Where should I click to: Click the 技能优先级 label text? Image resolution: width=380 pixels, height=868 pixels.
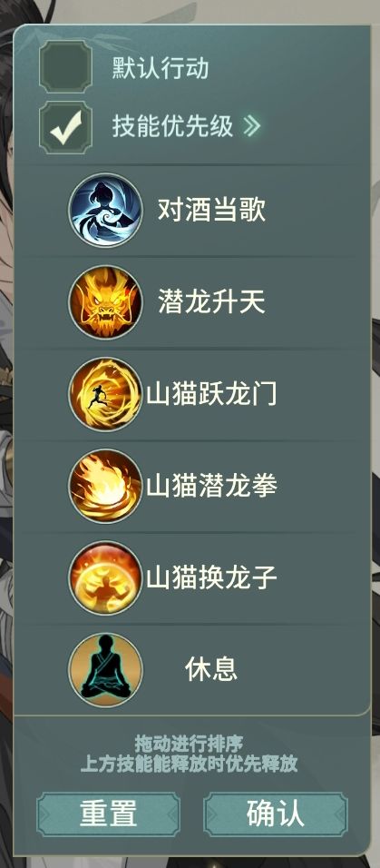[172, 127]
